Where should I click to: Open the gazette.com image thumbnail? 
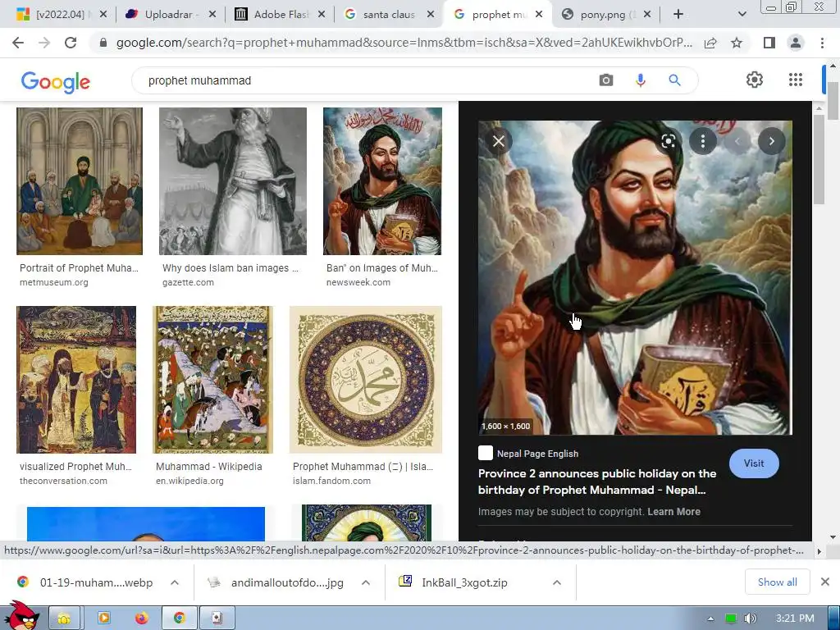(232, 181)
